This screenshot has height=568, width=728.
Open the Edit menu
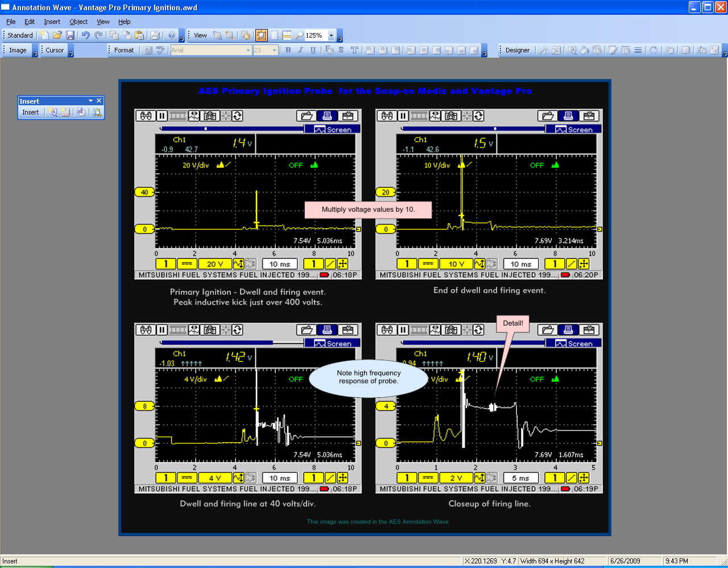point(30,22)
